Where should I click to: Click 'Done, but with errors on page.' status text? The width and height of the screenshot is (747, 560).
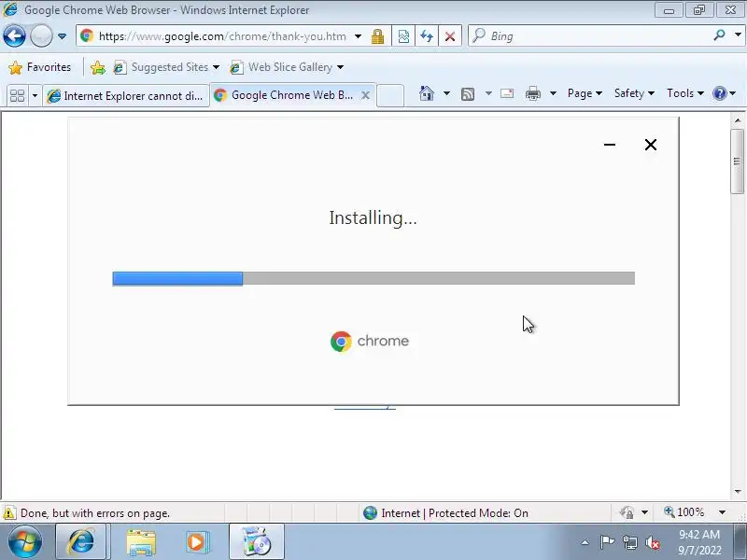tap(95, 513)
